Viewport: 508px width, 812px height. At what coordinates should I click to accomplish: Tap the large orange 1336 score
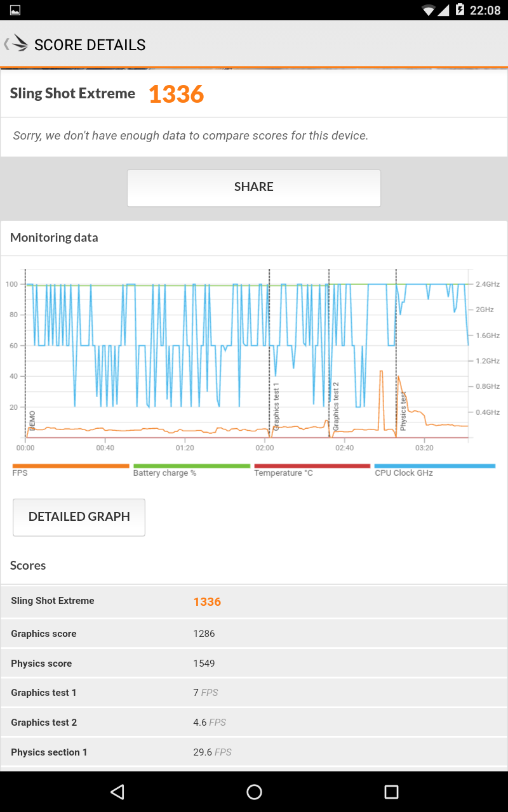(x=176, y=94)
